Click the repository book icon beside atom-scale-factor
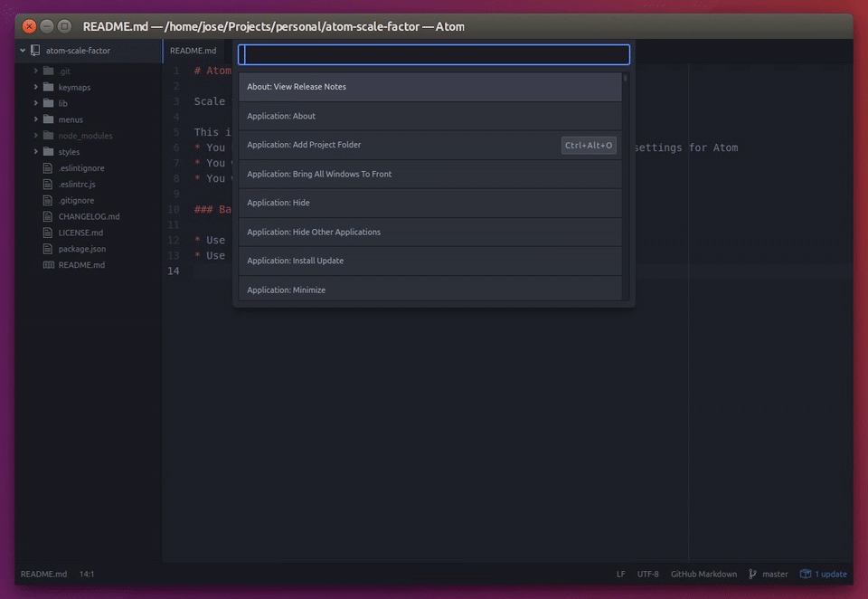Image resolution: width=868 pixels, height=599 pixels. (x=35, y=51)
